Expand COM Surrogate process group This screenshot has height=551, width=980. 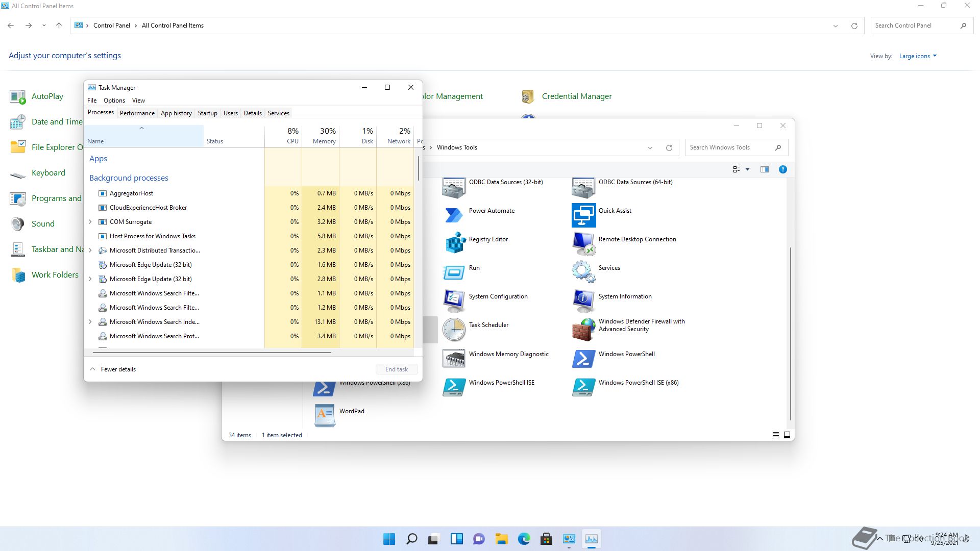[x=90, y=222]
